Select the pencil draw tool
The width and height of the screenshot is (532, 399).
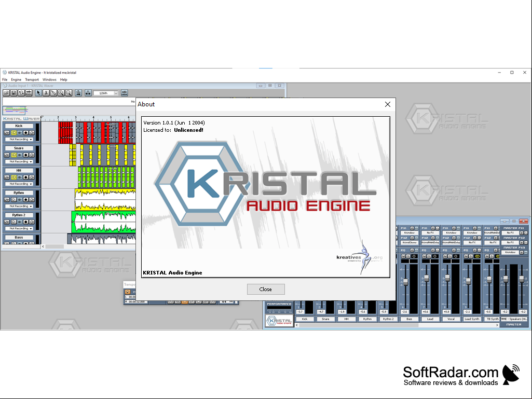(x=53, y=93)
